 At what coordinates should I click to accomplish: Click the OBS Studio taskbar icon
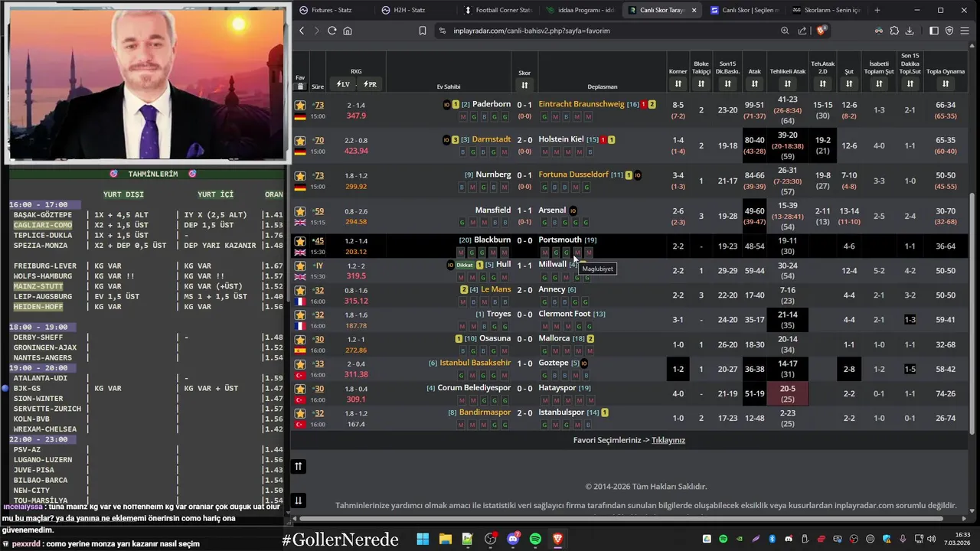[491, 539]
